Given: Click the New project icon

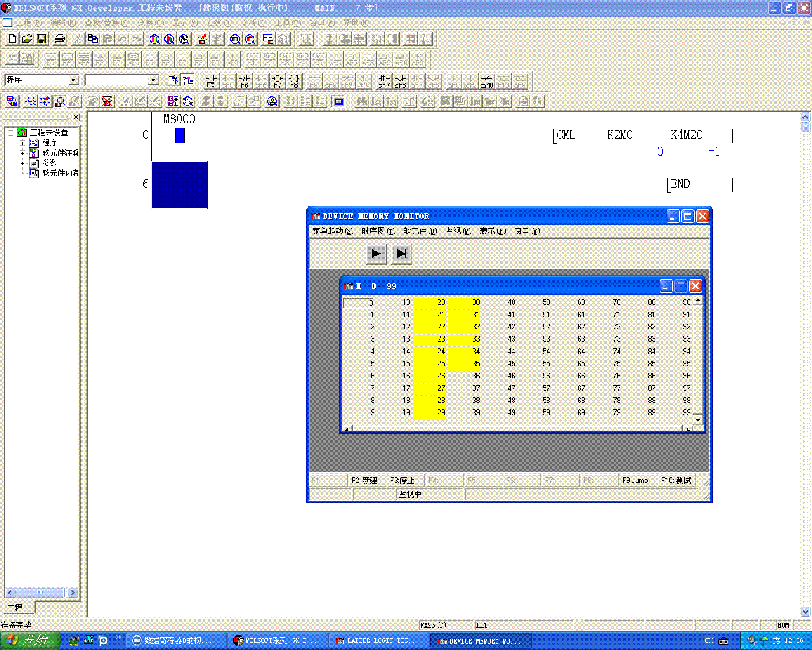Looking at the screenshot, I should pyautogui.click(x=12, y=39).
